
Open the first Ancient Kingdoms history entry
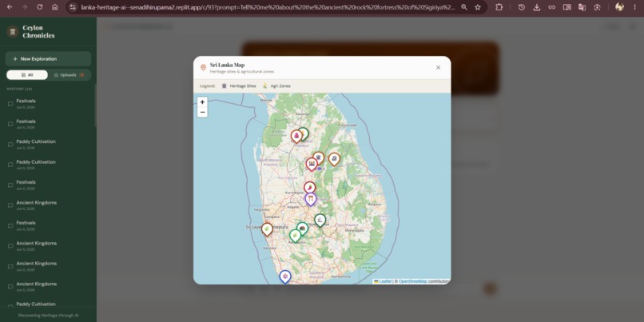(x=49, y=205)
